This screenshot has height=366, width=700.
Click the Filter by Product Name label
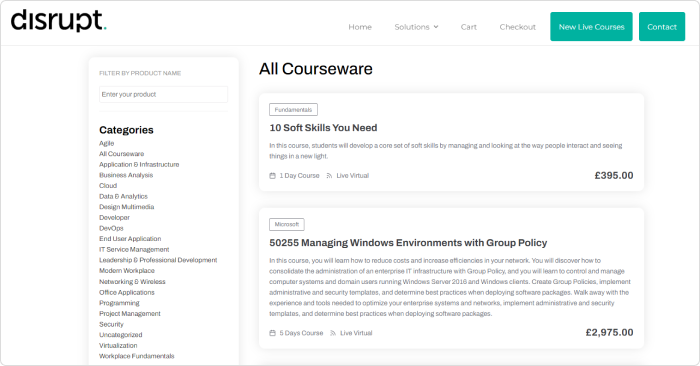[140, 73]
